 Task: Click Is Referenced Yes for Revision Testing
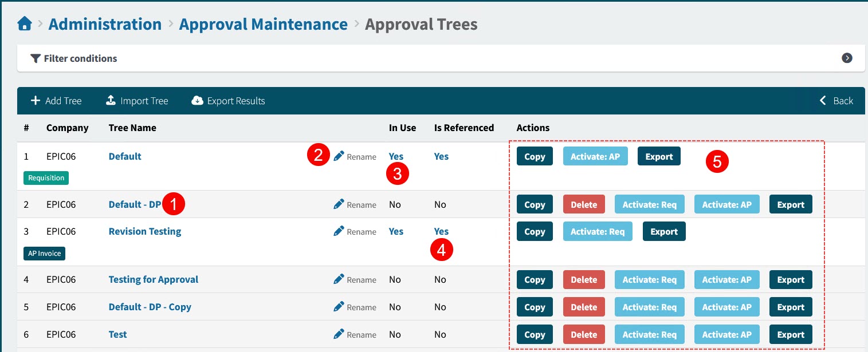tap(441, 231)
